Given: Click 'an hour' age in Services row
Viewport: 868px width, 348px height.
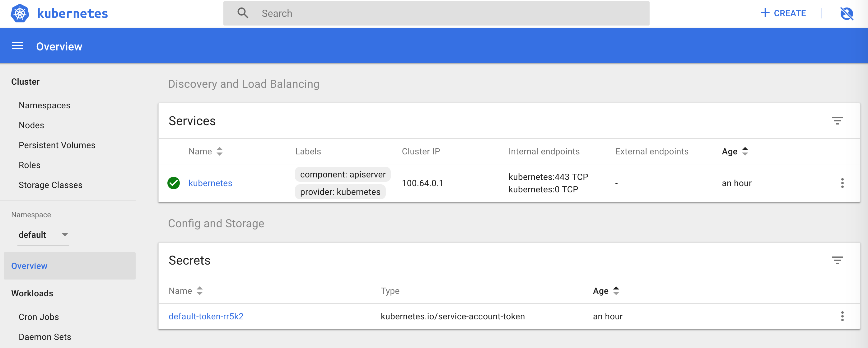Looking at the screenshot, I should (737, 183).
